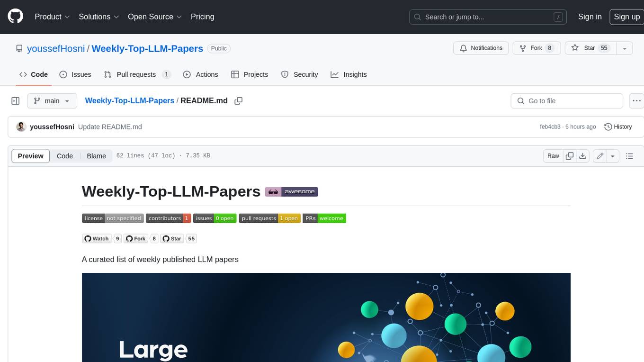The height and width of the screenshot is (362, 644).
Task: Switch to the Actions tab
Action: (200, 74)
